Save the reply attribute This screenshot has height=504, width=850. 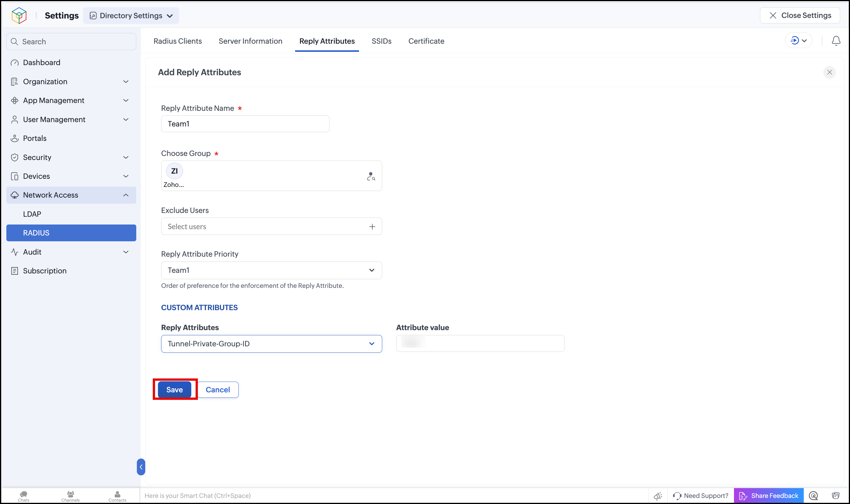[x=174, y=389]
